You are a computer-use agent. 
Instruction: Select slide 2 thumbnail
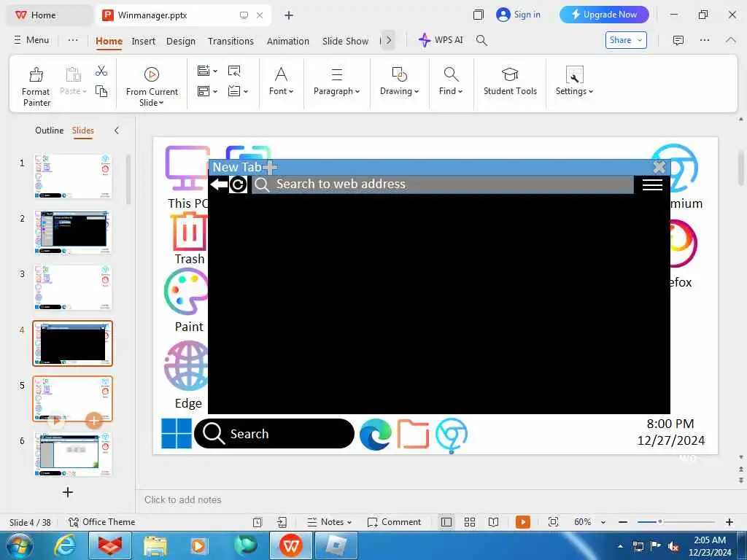[x=73, y=233]
